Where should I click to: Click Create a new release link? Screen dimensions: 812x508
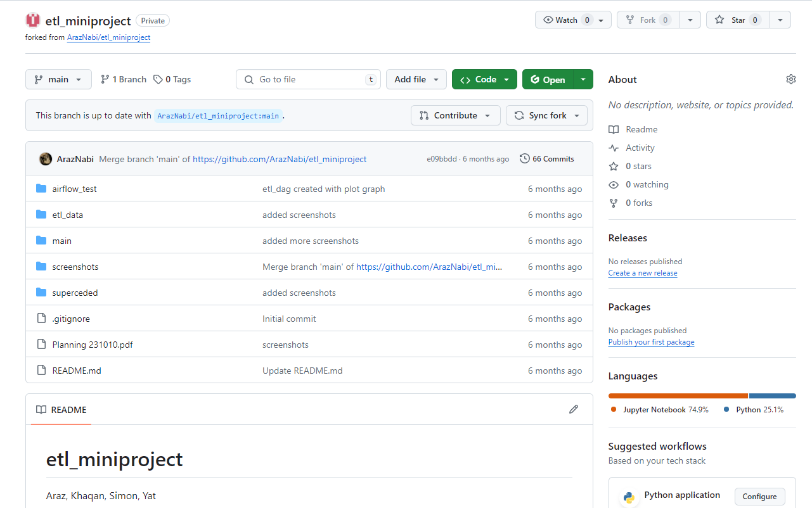click(643, 273)
